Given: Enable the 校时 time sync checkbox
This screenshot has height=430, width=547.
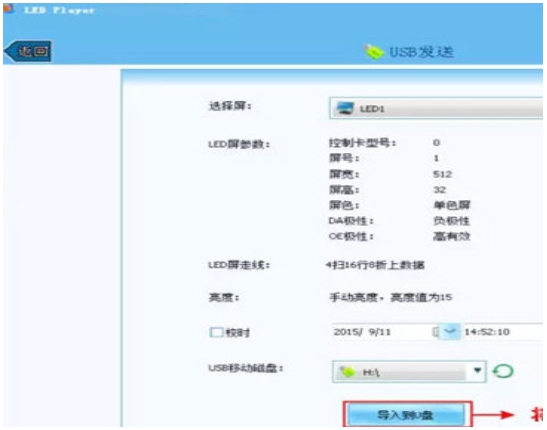Looking at the screenshot, I should point(216,332).
